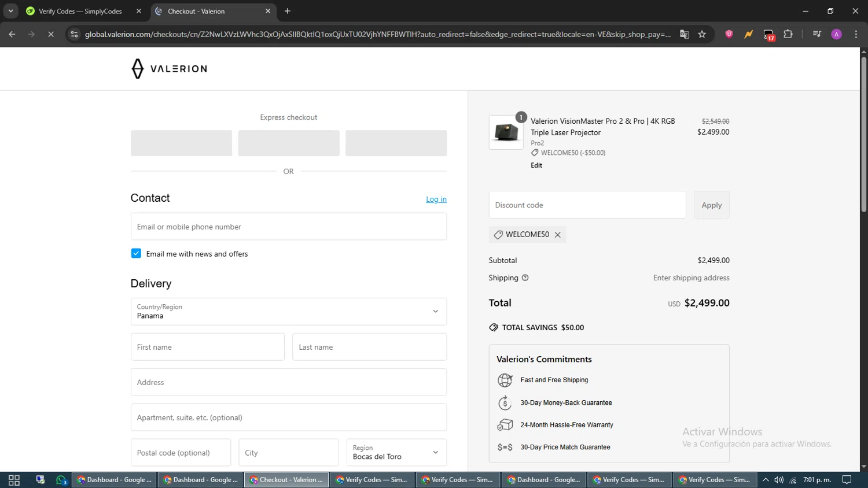This screenshot has width=868, height=488.
Task: Click 24-Month Hassle-Free Warranty icon
Action: tap(505, 425)
